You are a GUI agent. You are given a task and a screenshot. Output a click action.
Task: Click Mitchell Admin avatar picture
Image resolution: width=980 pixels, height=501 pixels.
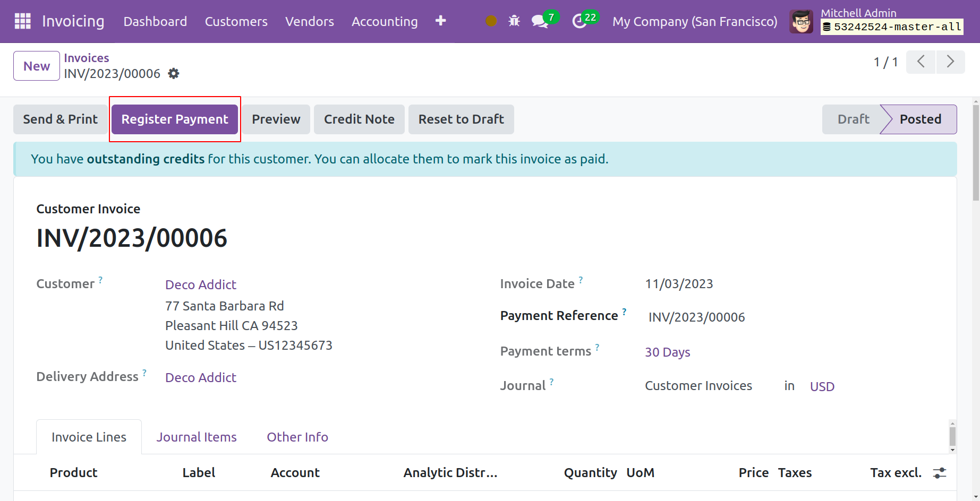tap(801, 21)
